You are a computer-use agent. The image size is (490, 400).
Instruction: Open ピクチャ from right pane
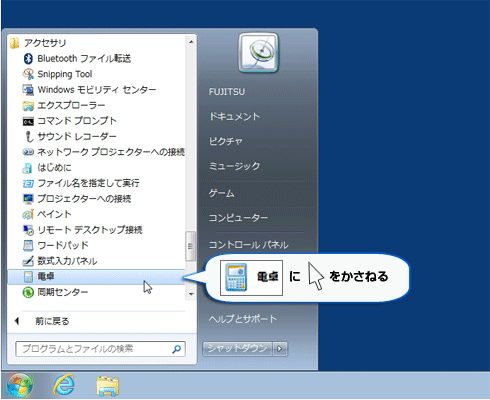point(226,142)
